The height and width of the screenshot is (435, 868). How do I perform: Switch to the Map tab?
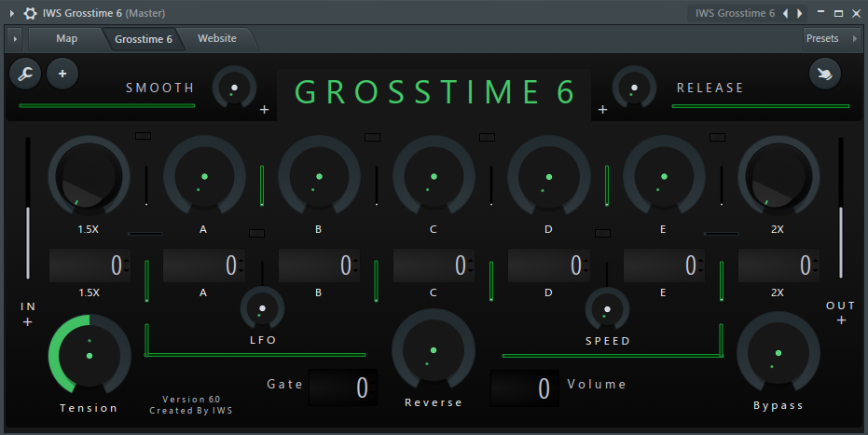[x=66, y=39]
